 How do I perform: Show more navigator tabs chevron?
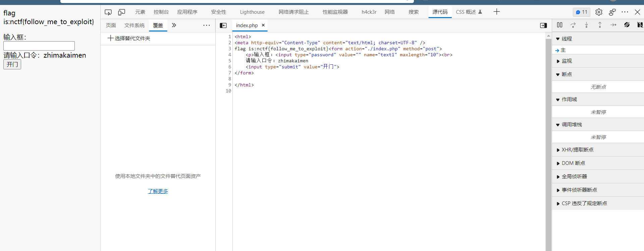(x=174, y=25)
